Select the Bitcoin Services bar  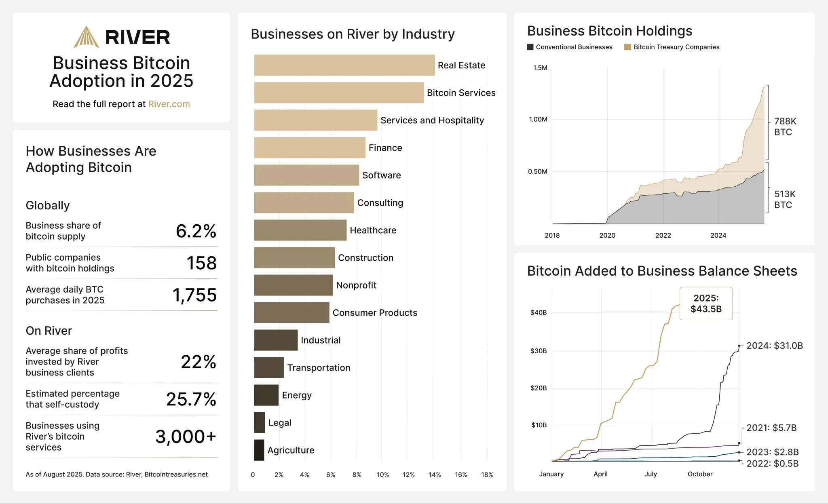tap(339, 93)
